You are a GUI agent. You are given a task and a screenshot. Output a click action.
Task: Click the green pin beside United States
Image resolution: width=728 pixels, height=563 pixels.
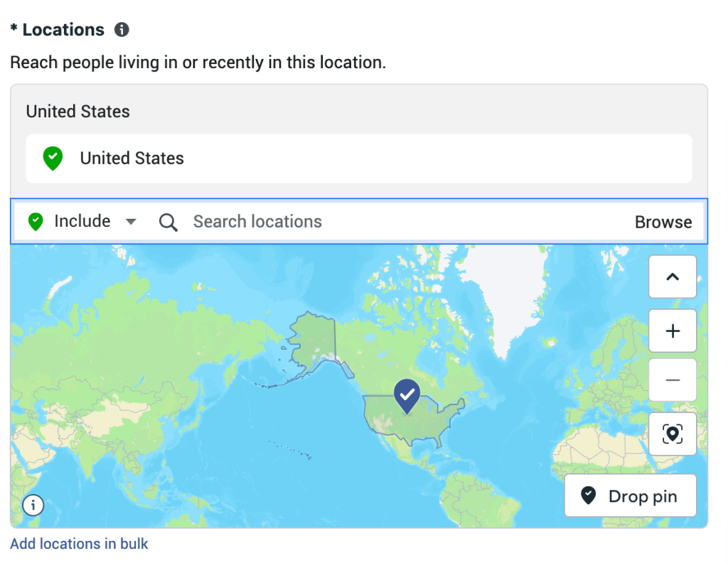click(53, 158)
